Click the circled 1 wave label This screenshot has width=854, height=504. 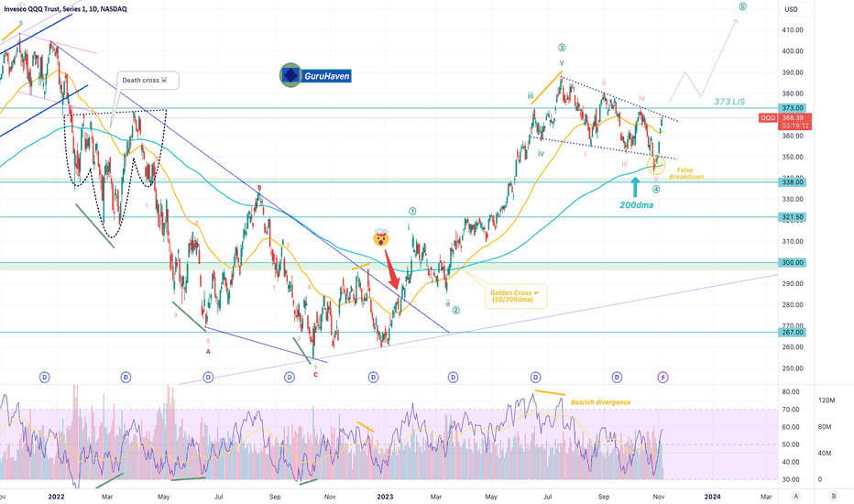[x=412, y=211]
